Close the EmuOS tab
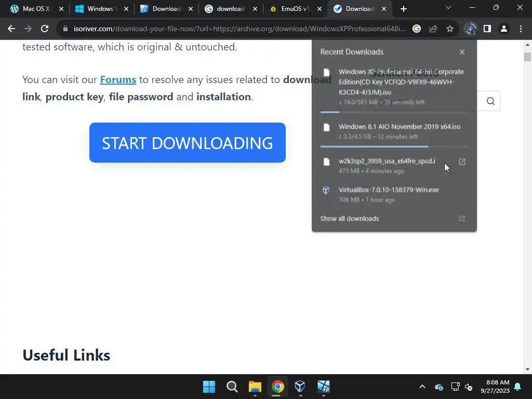Screen dimensions: 532x399 [320, 9]
